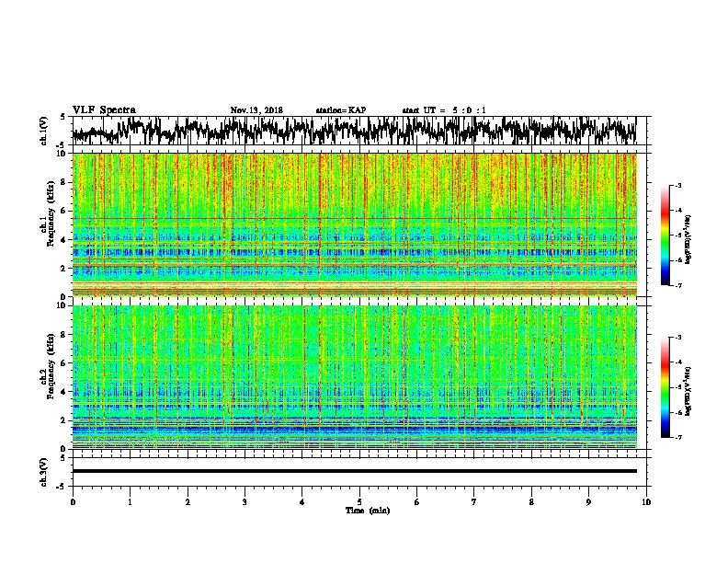This screenshot has height=563, width=728.
Task: Click the ch.2 "Frequency (kHz)" axis label
Action: (51, 366)
